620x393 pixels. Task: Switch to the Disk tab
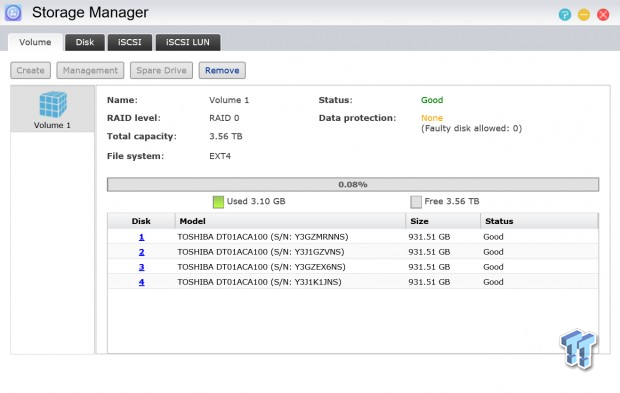pyautogui.click(x=85, y=42)
